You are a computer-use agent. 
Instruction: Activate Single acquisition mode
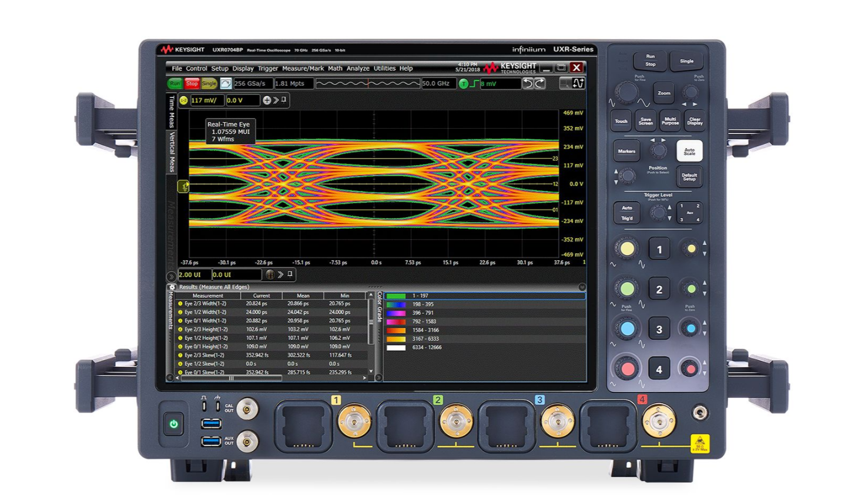click(x=686, y=61)
